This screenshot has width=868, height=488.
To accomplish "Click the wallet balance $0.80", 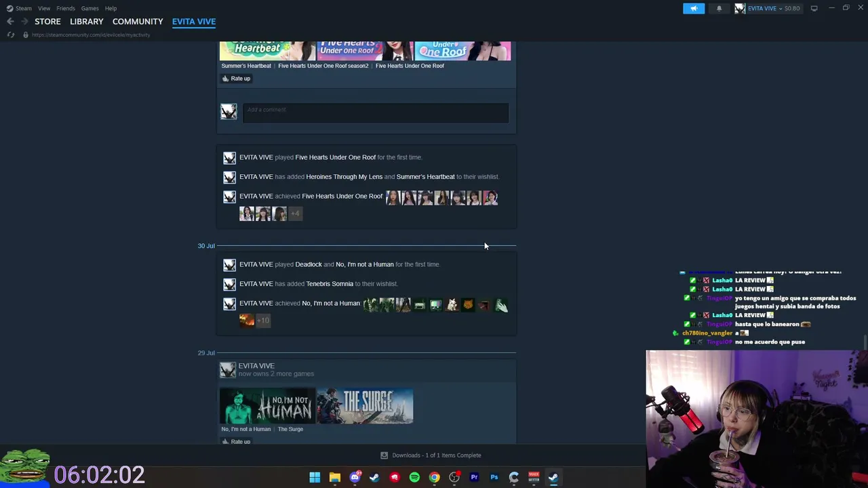I will point(792,8).
